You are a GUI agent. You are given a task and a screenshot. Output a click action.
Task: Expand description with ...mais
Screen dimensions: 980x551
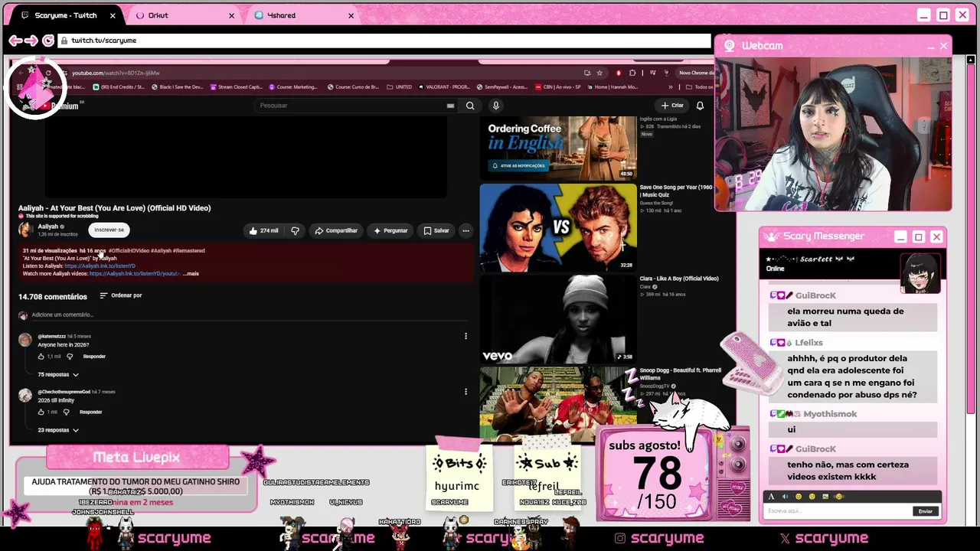191,273
